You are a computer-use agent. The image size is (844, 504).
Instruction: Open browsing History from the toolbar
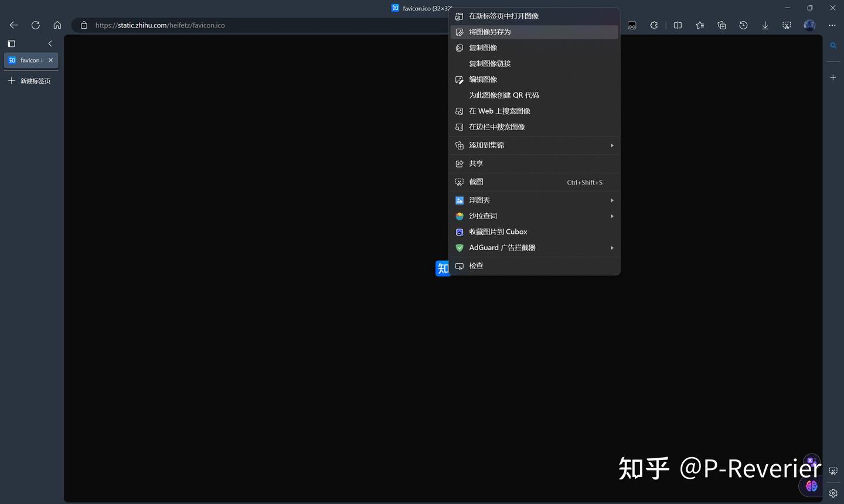(x=743, y=25)
